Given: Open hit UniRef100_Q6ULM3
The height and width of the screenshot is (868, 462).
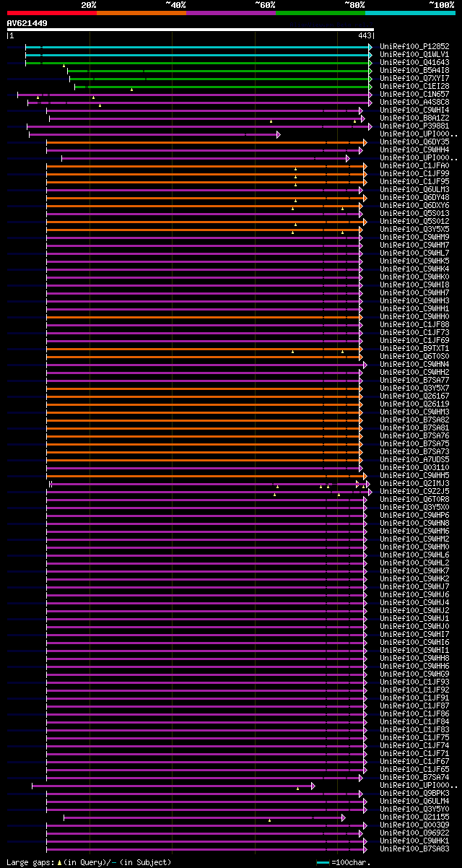Looking at the screenshot, I should (x=415, y=189).
